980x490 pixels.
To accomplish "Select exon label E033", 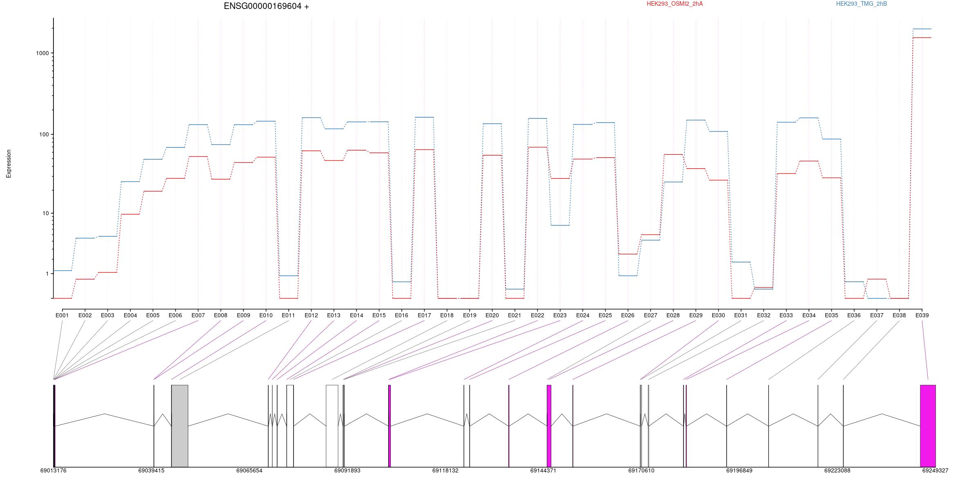I will click(786, 315).
